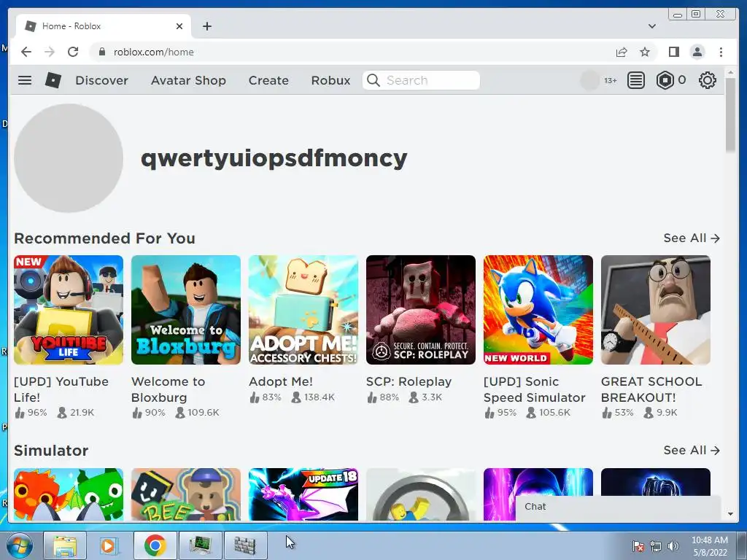747x560 pixels.
Task: Open the pets simulator game thumbnail
Action: 69,494
